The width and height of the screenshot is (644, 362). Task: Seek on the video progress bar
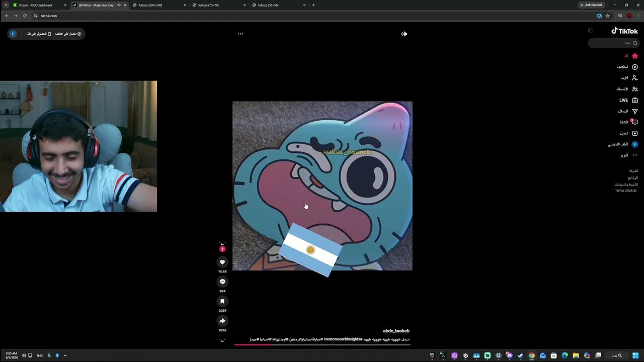(x=323, y=344)
